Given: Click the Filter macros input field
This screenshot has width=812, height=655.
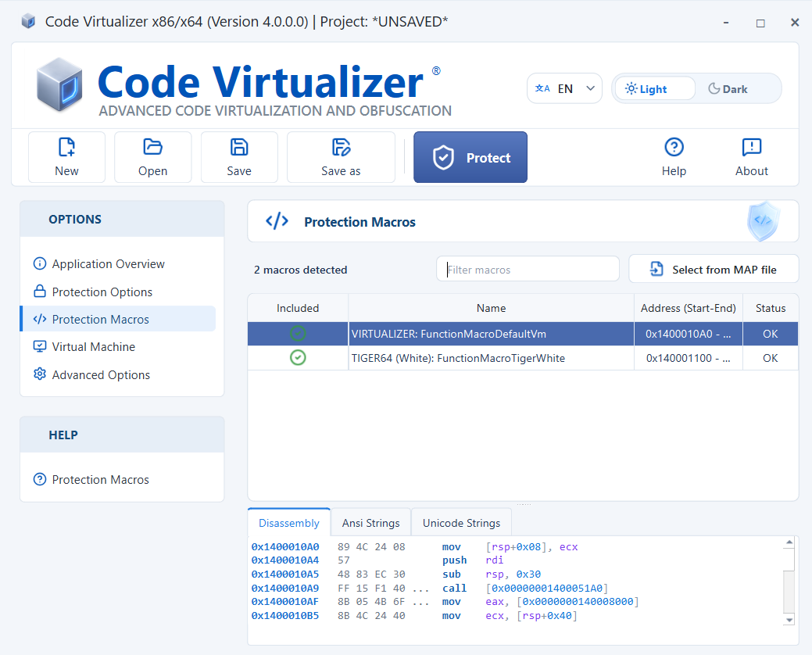Looking at the screenshot, I should (x=528, y=269).
